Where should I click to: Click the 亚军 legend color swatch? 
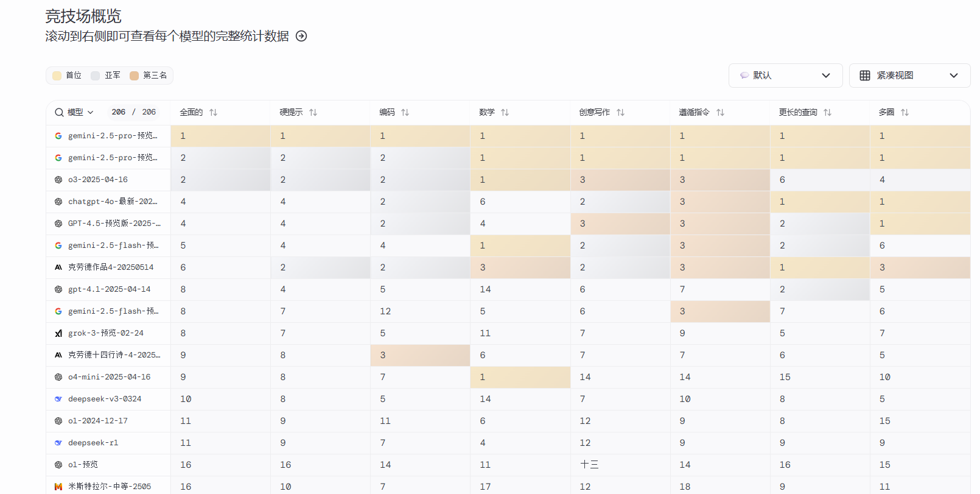point(96,76)
